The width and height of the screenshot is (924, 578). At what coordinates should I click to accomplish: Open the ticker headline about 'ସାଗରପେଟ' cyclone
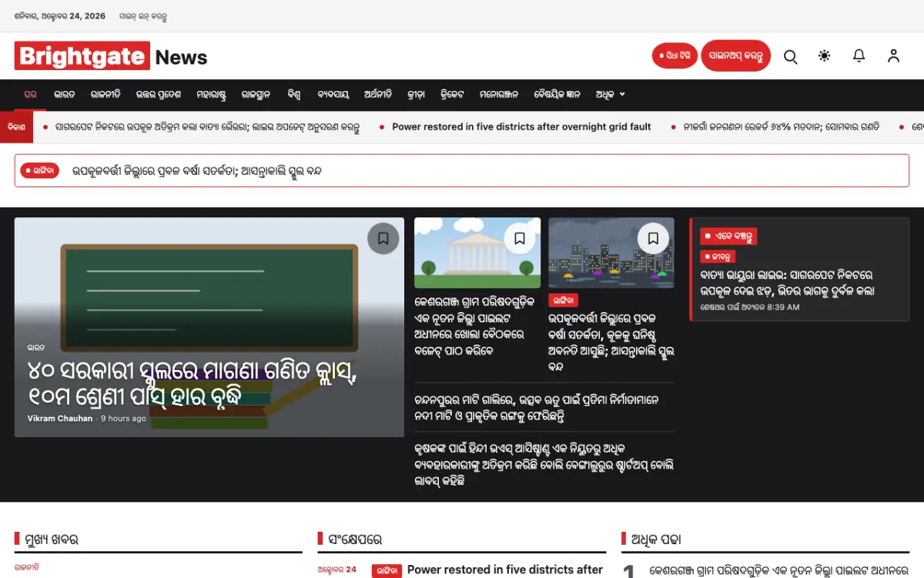pyautogui.click(x=207, y=127)
